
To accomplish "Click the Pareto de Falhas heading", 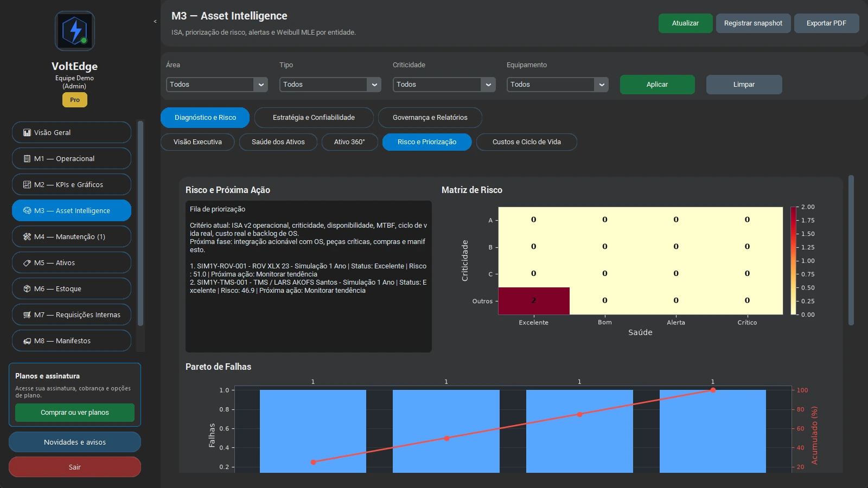I will click(218, 367).
